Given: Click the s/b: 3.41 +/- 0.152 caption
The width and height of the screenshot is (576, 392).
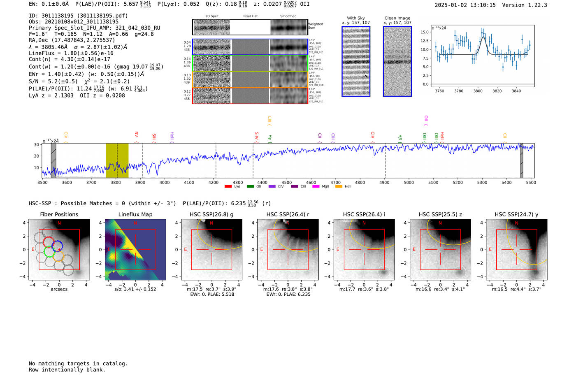Looking at the screenshot, I should 135,289.
